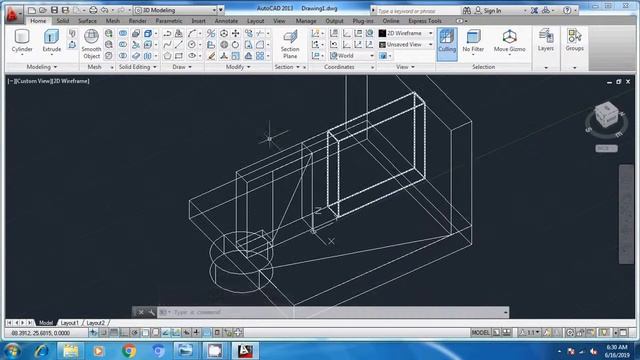Choose the Rectangle draw tool

[179, 56]
